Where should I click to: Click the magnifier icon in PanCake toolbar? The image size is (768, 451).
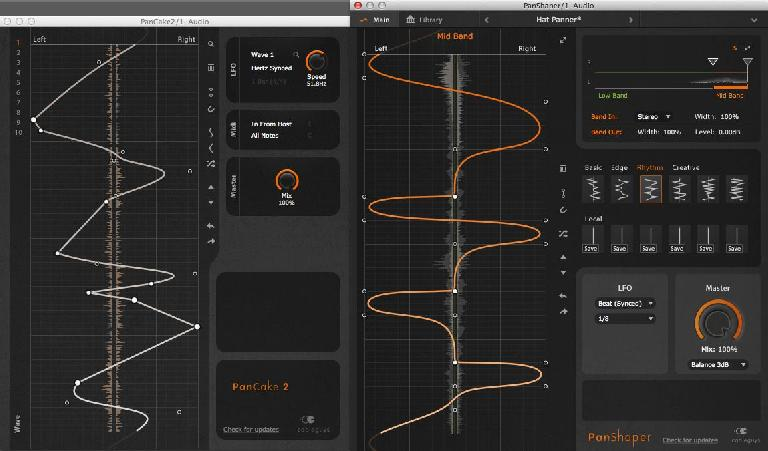211,45
